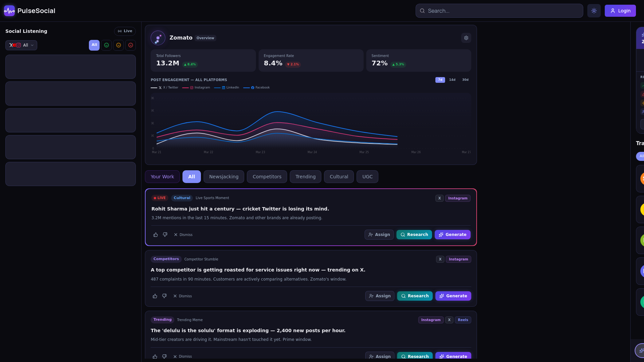Open the Your Work tab
The width and height of the screenshot is (644, 362).
point(162,177)
